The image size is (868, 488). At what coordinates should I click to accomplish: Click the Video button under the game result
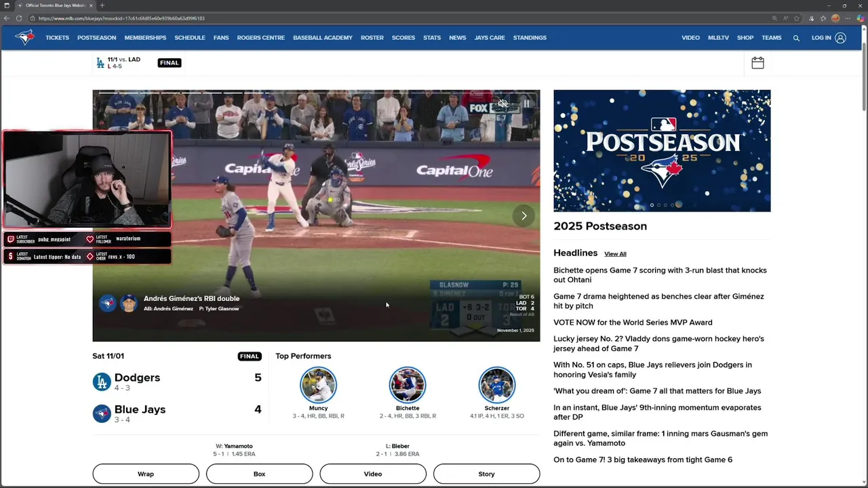click(373, 474)
